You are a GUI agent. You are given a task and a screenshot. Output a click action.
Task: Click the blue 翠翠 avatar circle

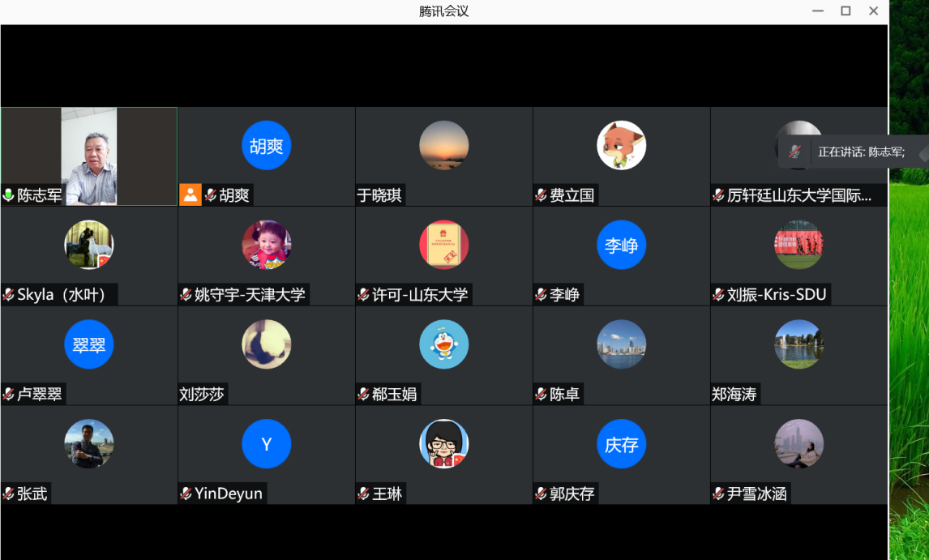point(89,344)
